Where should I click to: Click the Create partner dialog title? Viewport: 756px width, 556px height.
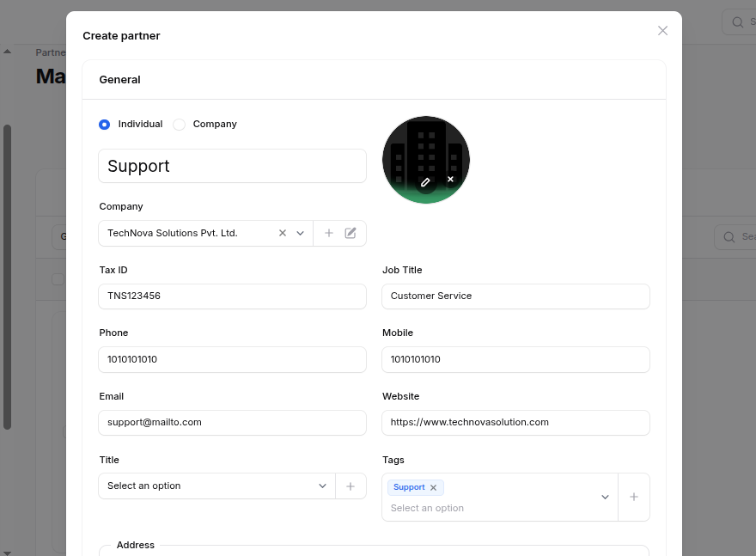[x=121, y=36]
